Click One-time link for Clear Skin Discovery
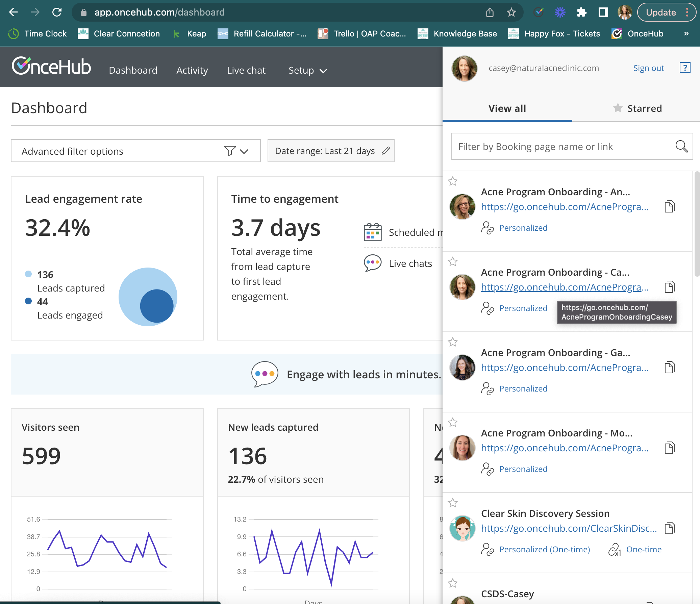 pyautogui.click(x=644, y=550)
